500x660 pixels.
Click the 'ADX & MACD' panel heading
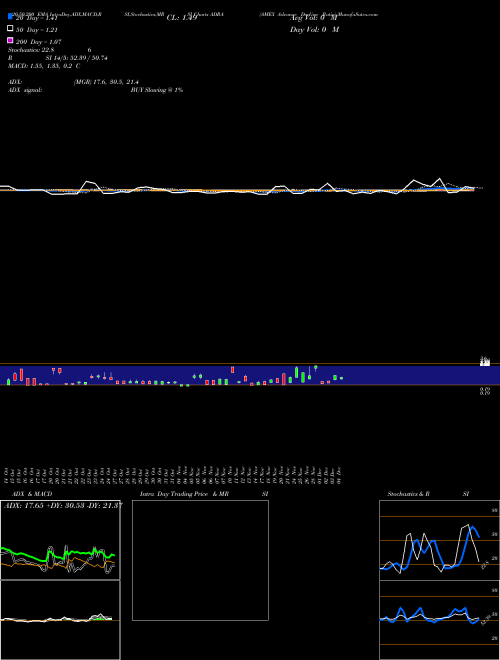tap(32, 494)
